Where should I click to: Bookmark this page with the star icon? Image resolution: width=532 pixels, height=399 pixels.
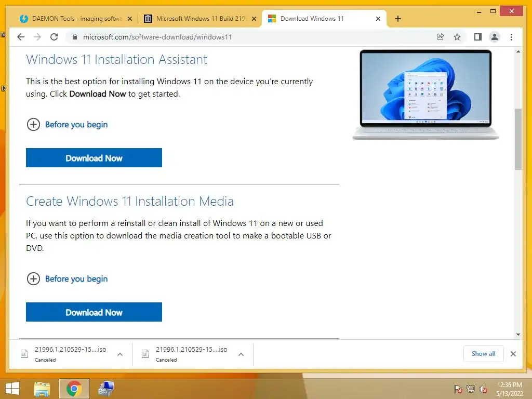pos(457,37)
